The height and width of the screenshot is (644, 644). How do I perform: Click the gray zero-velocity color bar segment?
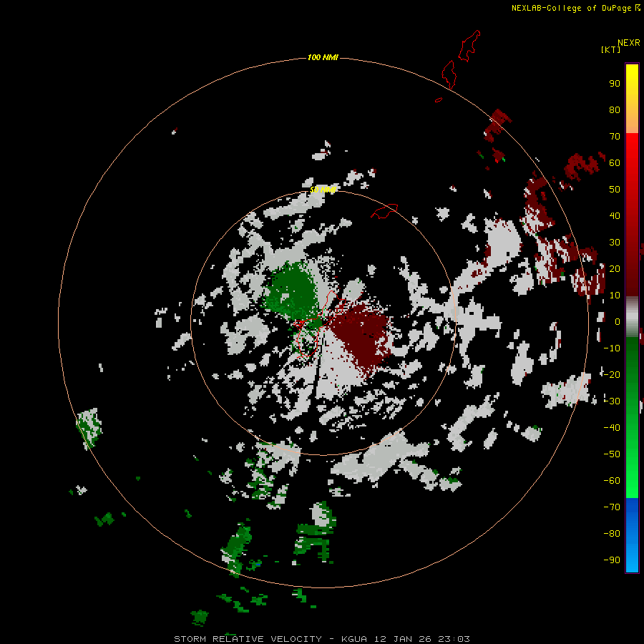(632, 317)
